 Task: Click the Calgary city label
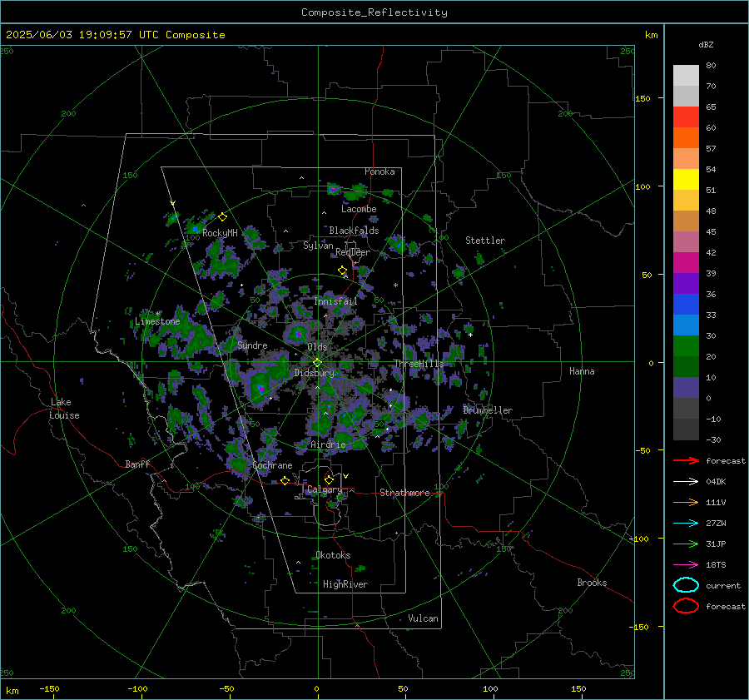tap(325, 489)
